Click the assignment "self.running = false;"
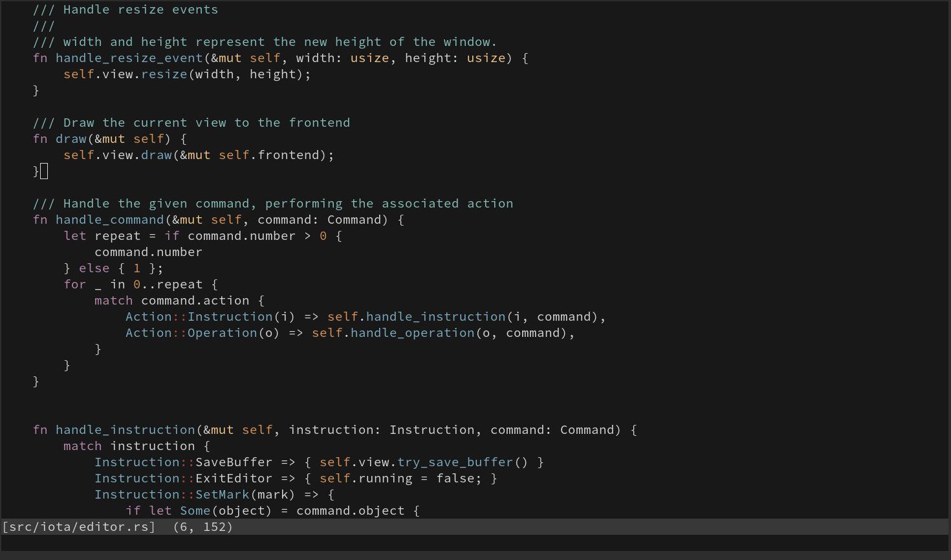Viewport: 951px width, 560px height. (x=400, y=479)
